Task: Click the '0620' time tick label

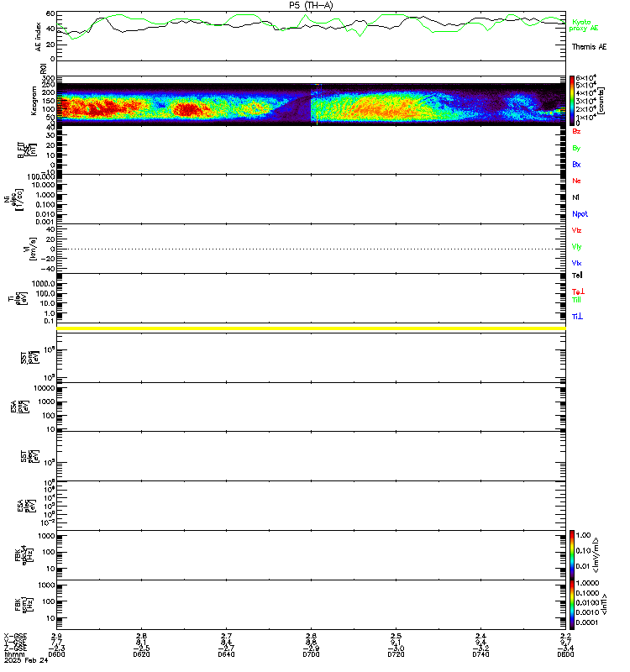Action: click(x=141, y=654)
